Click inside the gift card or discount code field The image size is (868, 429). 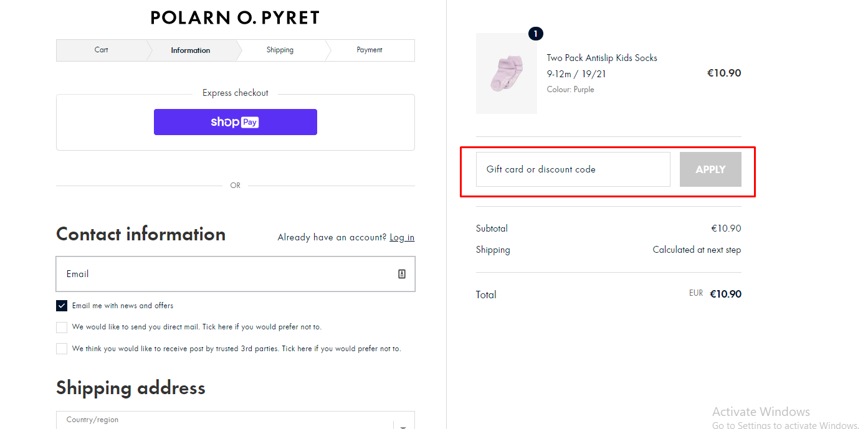point(572,169)
